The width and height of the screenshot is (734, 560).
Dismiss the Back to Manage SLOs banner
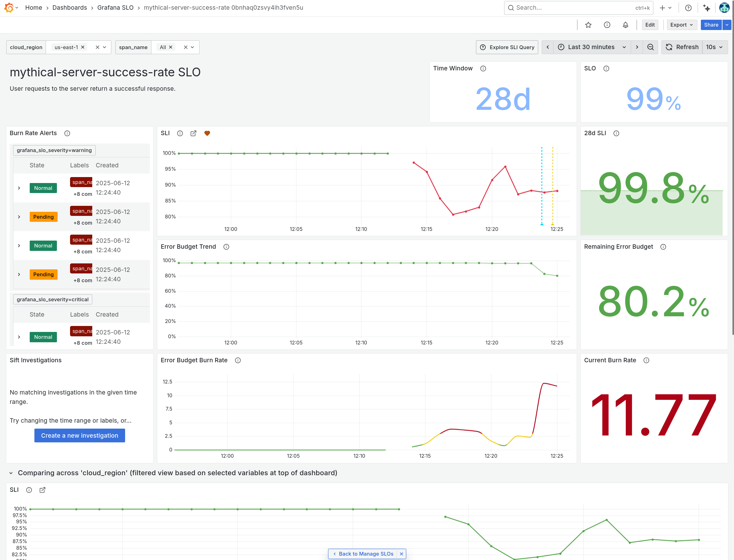[x=401, y=554]
